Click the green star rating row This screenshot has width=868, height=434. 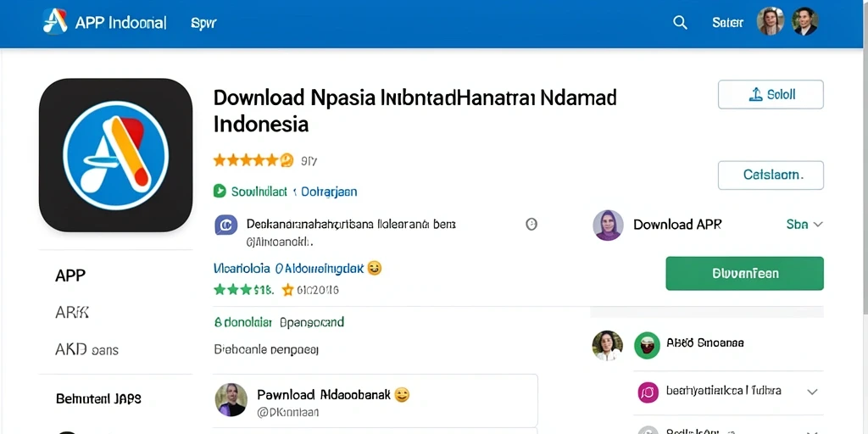(x=243, y=290)
